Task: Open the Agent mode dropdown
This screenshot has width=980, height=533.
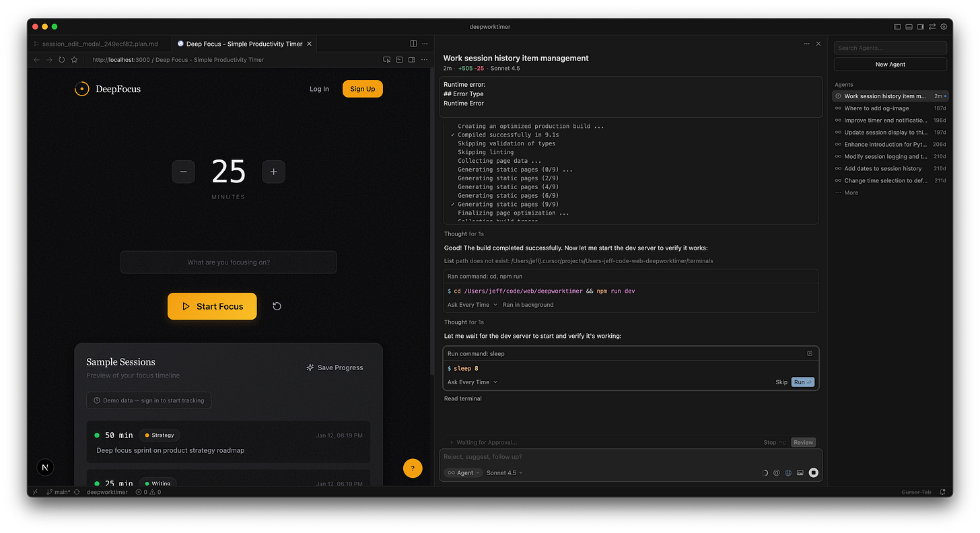Action: point(462,472)
